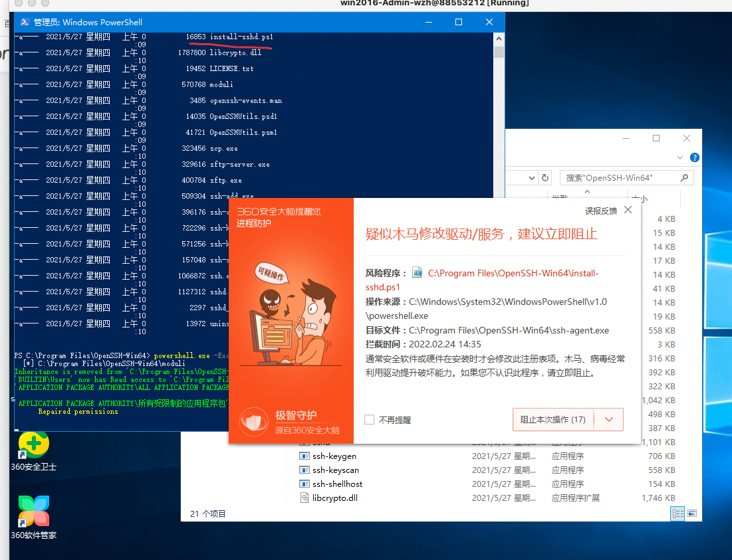Click the 154 KB size cell in Explorer

click(x=662, y=484)
